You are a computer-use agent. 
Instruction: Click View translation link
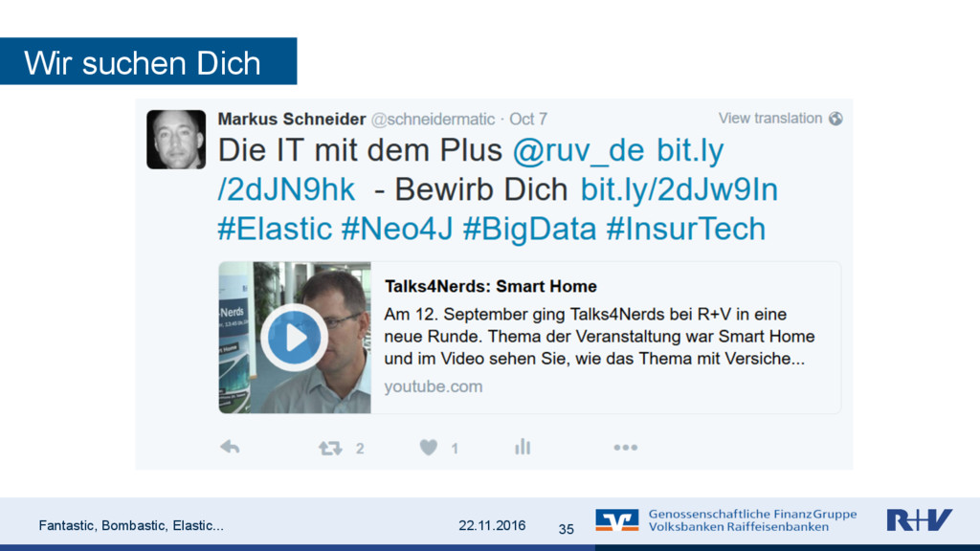click(x=770, y=118)
